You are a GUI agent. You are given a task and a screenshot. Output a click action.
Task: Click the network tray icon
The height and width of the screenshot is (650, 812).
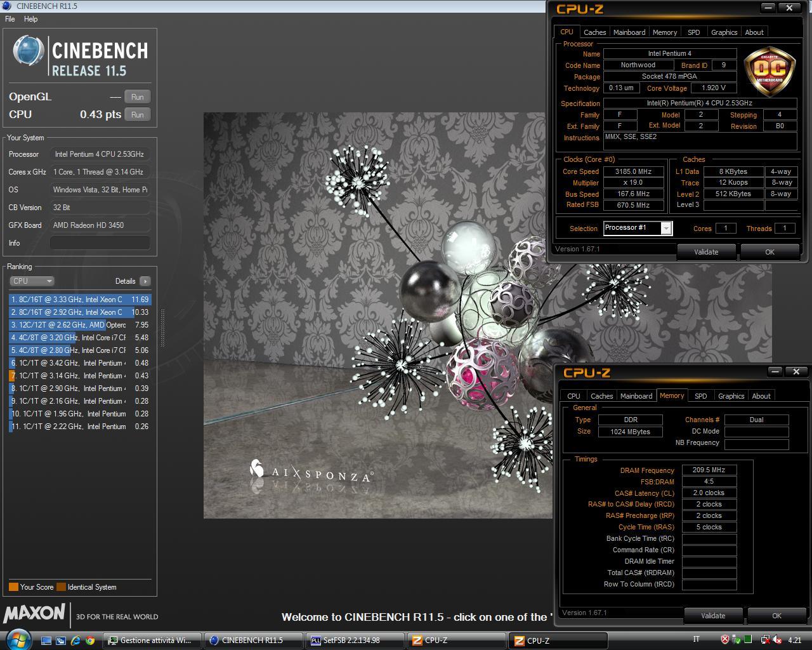766,640
